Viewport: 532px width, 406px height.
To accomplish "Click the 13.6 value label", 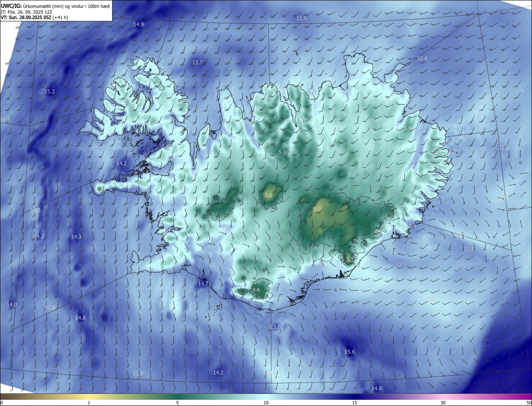I will (x=275, y=327).
